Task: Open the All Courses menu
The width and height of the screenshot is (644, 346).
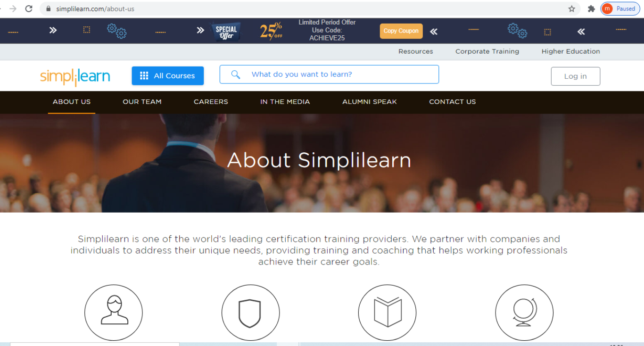Action: (167, 75)
